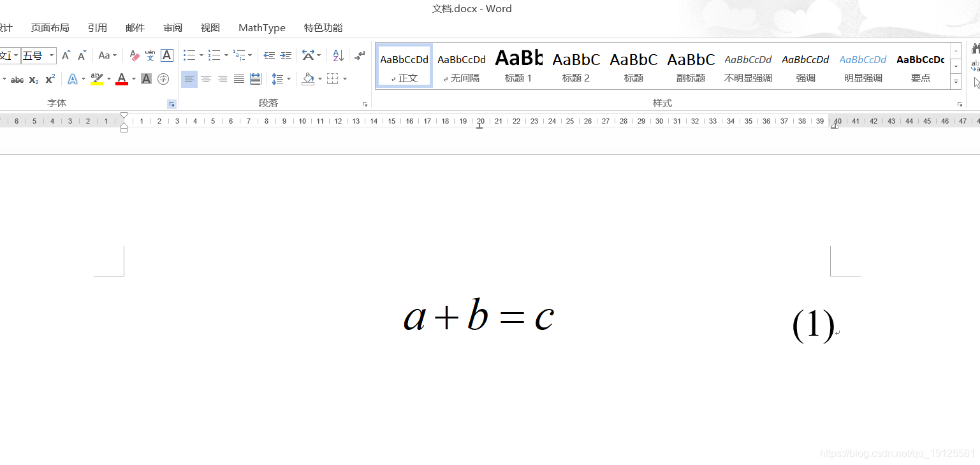Insert numbered list

tap(214, 55)
